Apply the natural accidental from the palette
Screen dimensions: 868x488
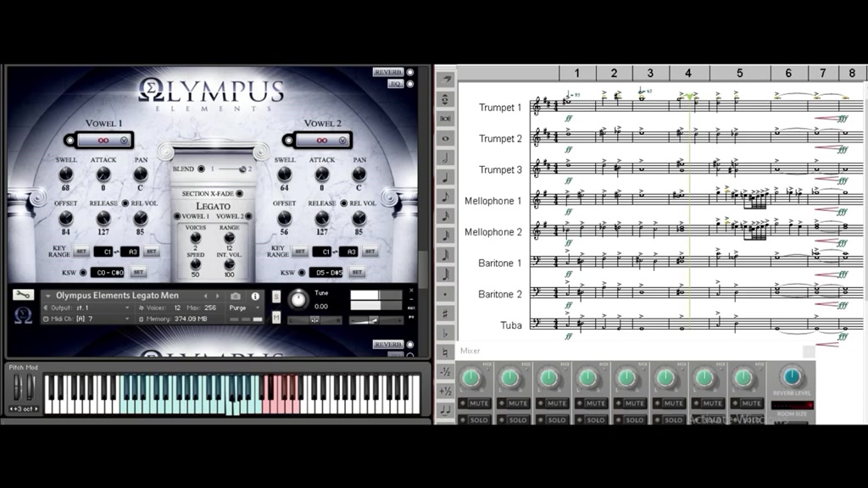pyautogui.click(x=446, y=352)
